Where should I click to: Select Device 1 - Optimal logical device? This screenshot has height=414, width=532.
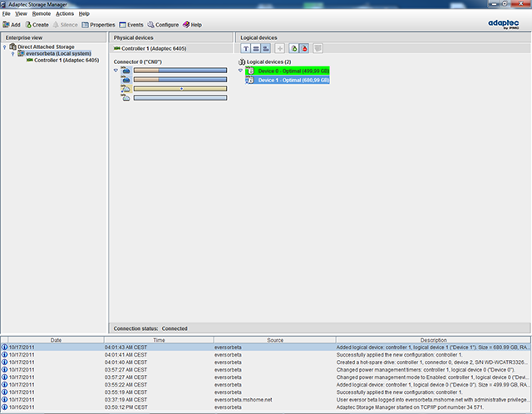point(288,80)
